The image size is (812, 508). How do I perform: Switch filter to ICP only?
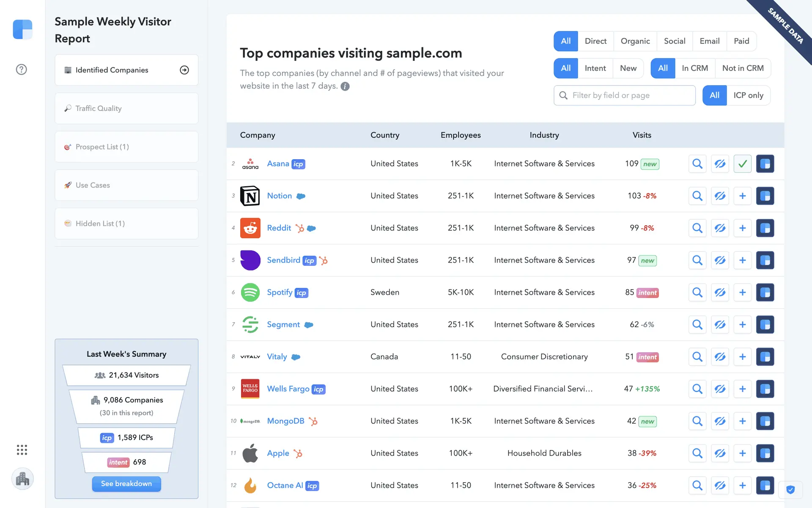click(748, 95)
